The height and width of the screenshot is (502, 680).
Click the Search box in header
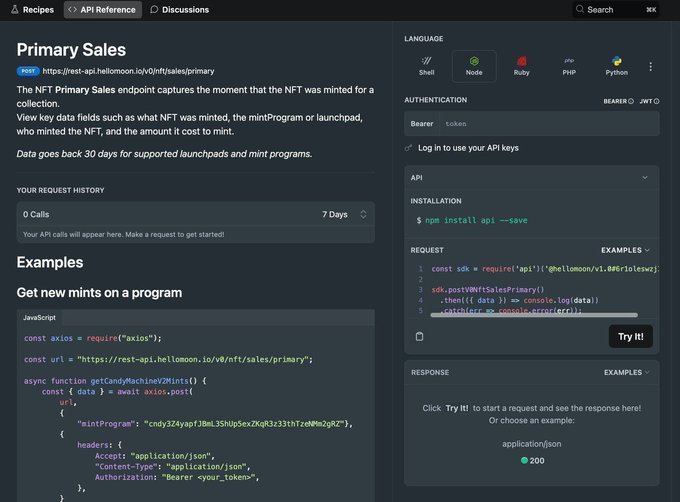pos(616,10)
